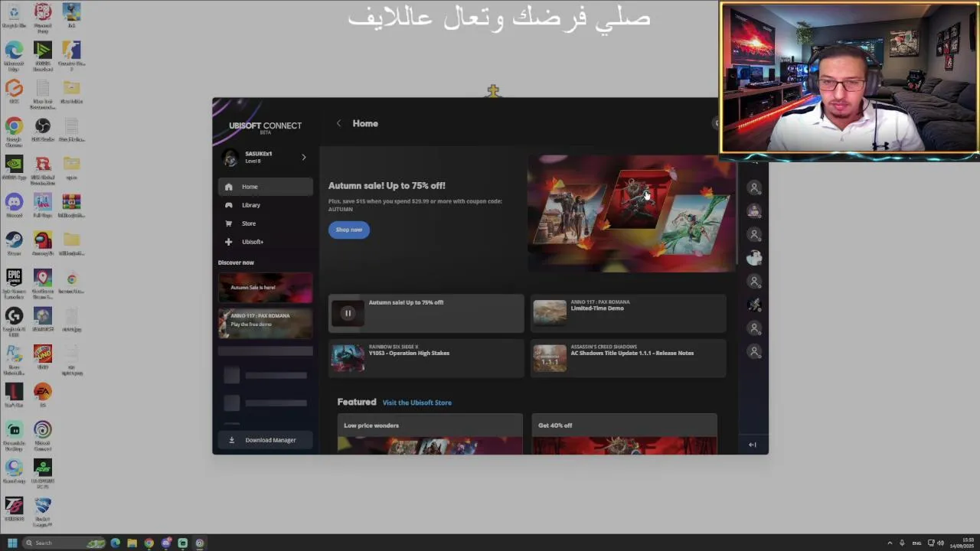Open Edge from the taskbar
Screen dimensions: 980x551
pos(115,543)
